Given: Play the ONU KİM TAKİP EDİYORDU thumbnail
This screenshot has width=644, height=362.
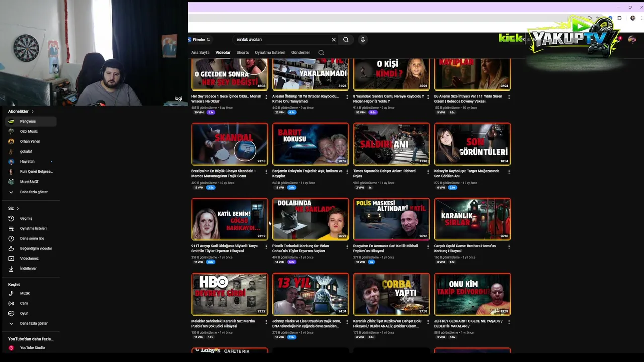Looking at the screenshot, I should (472, 294).
